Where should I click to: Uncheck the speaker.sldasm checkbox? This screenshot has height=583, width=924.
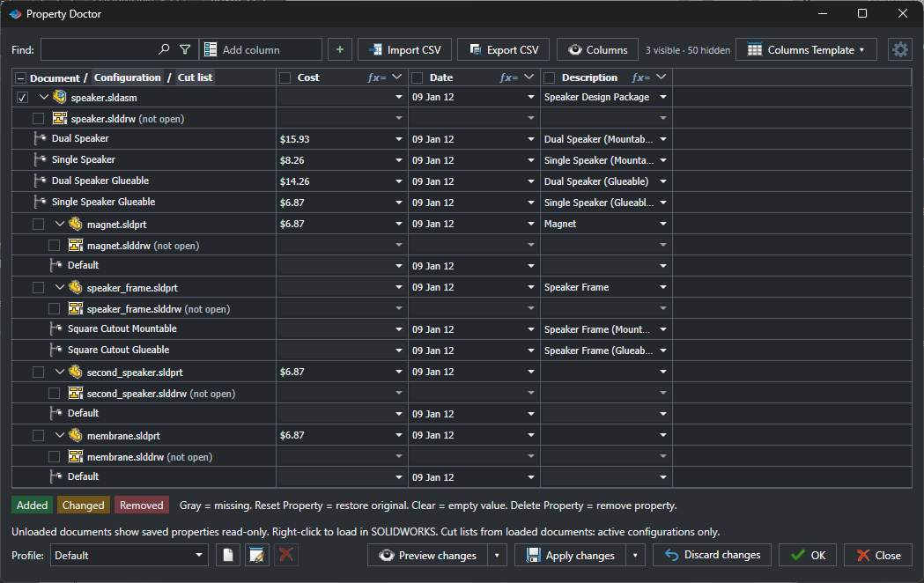(22, 97)
